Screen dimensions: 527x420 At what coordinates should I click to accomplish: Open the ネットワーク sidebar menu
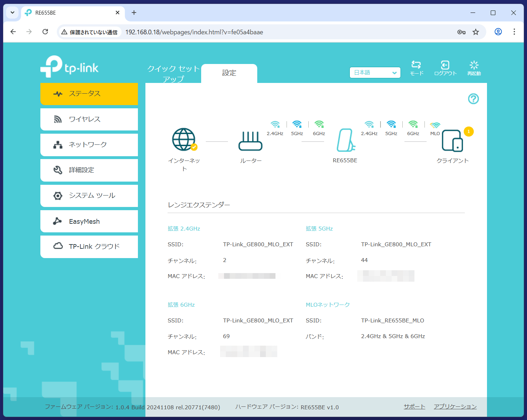[89, 145]
